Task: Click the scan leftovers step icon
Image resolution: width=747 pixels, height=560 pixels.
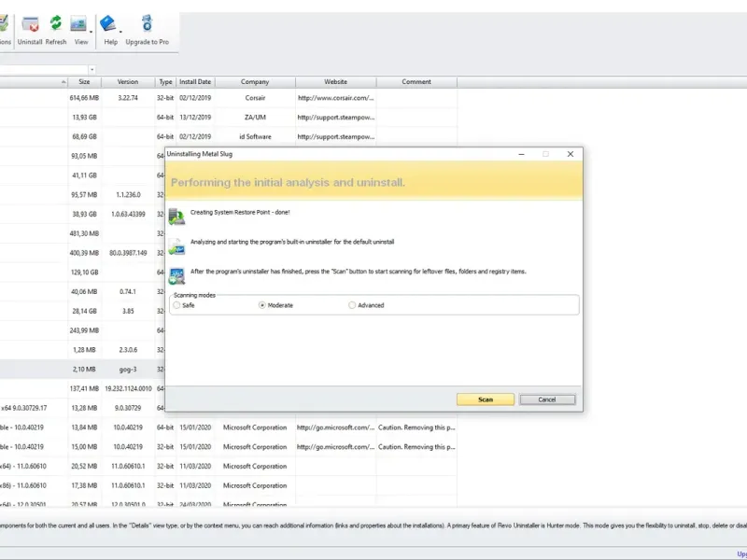Action: point(176,276)
